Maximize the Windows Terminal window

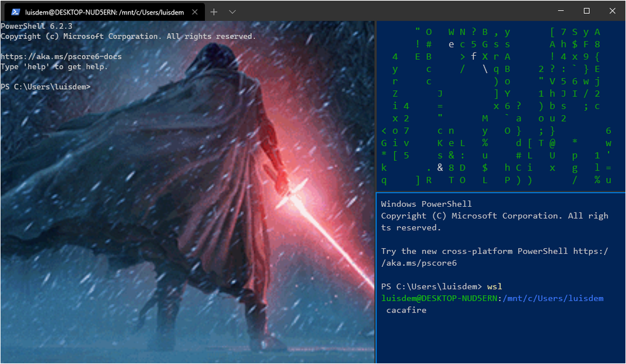point(587,11)
